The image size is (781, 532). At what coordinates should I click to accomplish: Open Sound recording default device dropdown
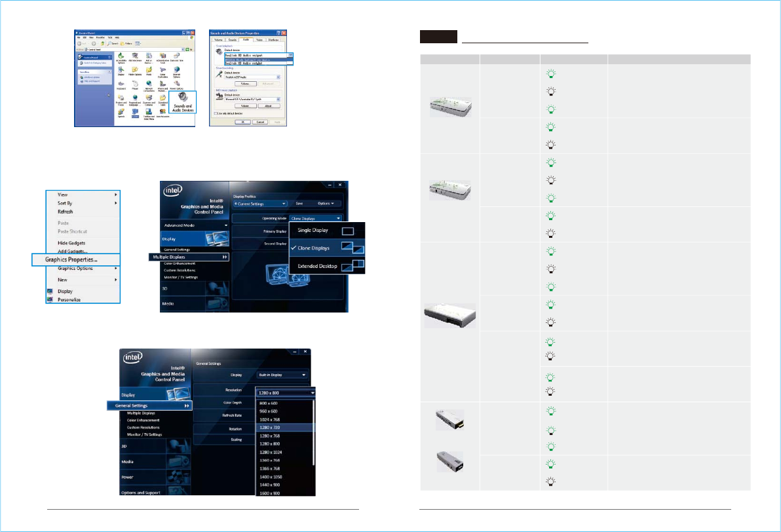[252, 77]
